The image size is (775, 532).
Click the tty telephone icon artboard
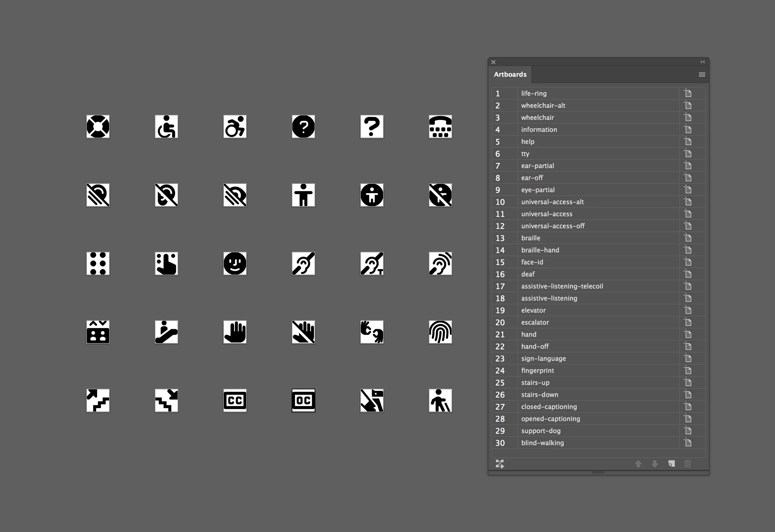coord(440,127)
